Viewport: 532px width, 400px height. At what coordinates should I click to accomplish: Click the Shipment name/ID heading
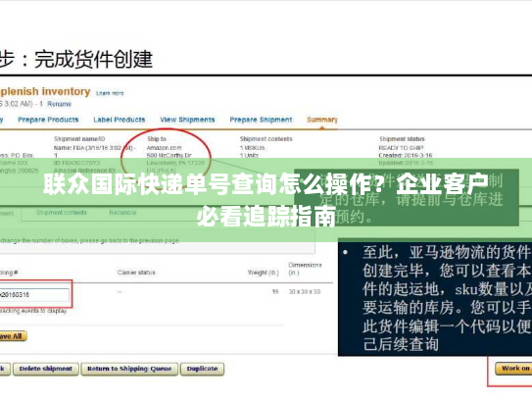coord(79,139)
